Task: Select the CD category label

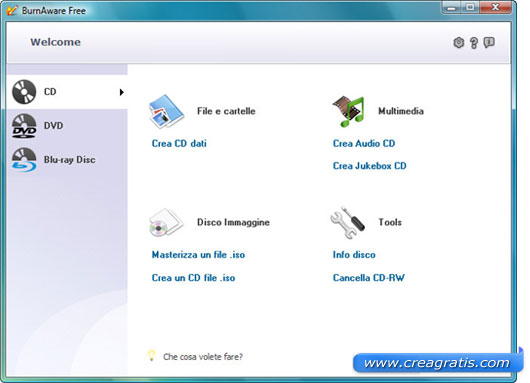Action: pyautogui.click(x=50, y=92)
